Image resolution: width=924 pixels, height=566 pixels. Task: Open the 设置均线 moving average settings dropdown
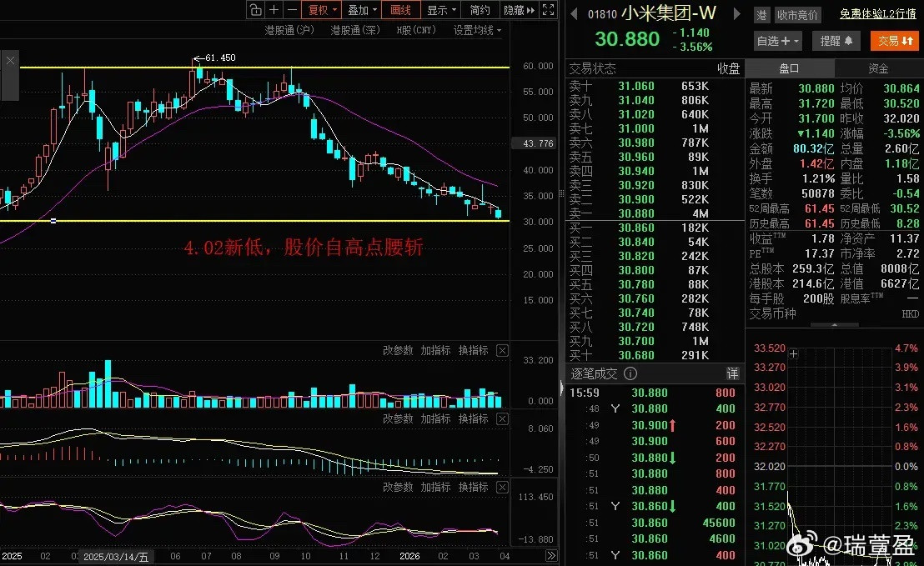pos(476,29)
